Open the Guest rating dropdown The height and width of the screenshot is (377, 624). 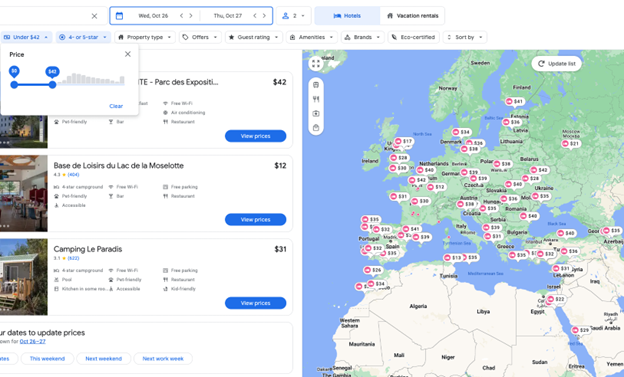254,37
